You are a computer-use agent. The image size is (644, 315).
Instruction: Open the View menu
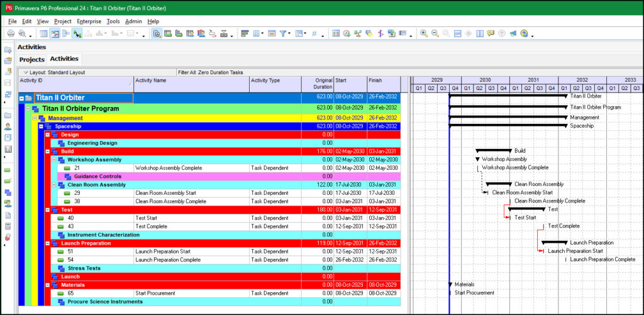click(x=43, y=21)
